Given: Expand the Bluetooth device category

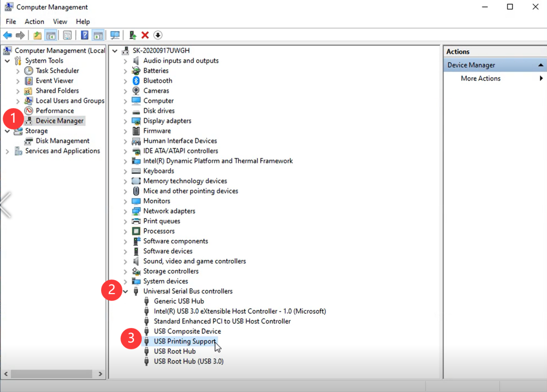Looking at the screenshot, I should coord(126,81).
